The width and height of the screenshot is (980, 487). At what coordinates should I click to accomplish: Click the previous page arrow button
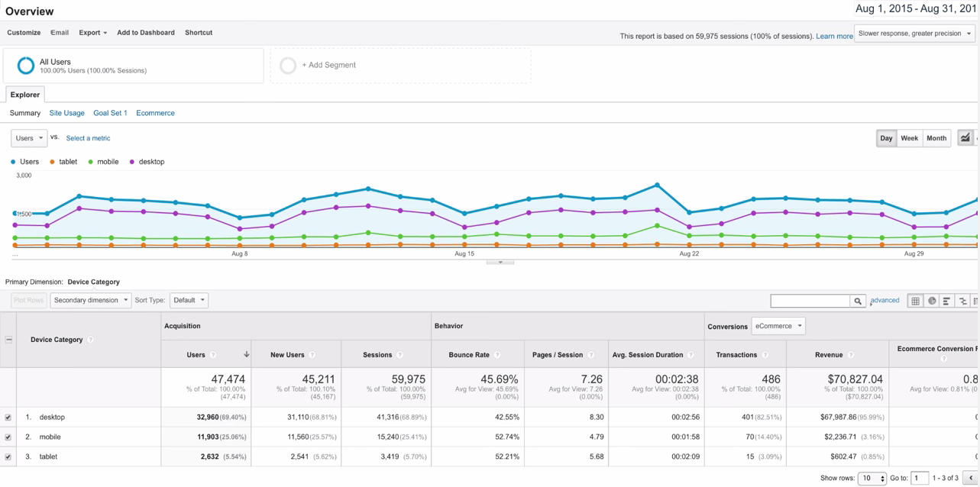(x=971, y=479)
